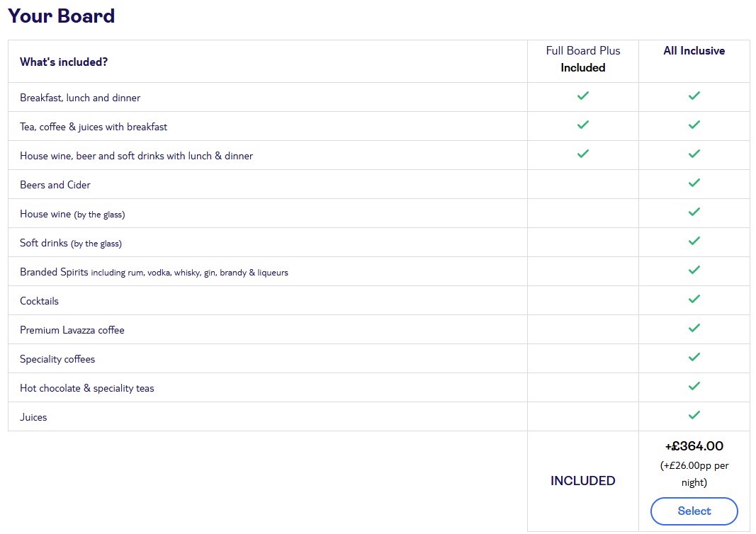Click the Cocktails row label
Image resolution: width=756 pixels, height=534 pixels.
click(x=39, y=301)
